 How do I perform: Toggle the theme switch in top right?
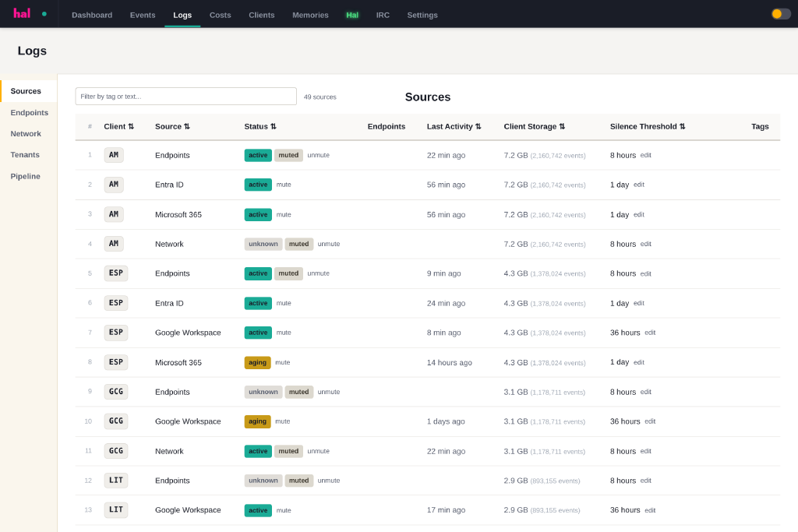click(781, 14)
